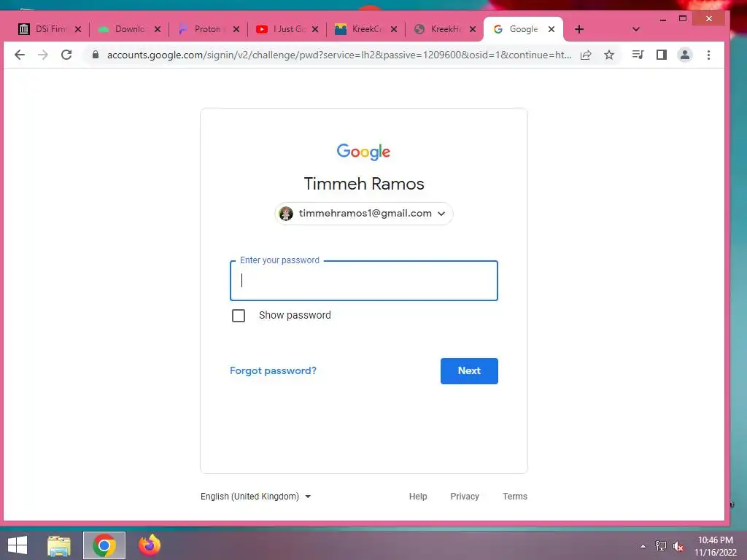Open the media control icon in toolbar
This screenshot has height=560, width=747.
[638, 55]
